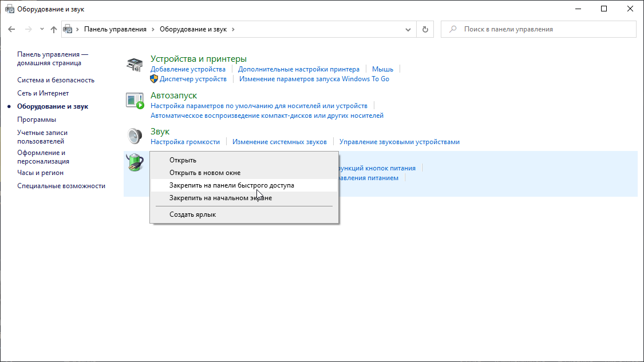
Task: Click the Devices and Printers icon
Action: tap(134, 65)
